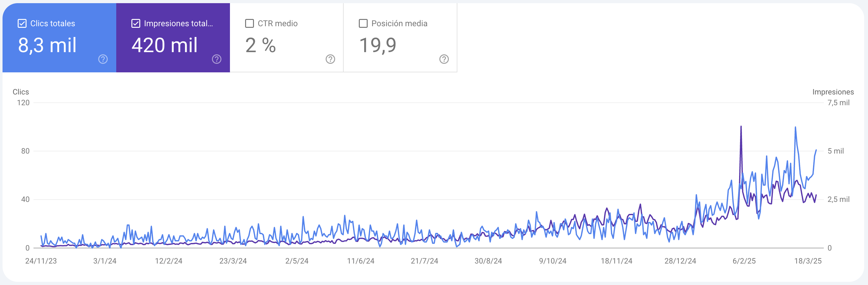Enable the Posición media checkbox
The image size is (868, 285).
pyautogui.click(x=363, y=24)
